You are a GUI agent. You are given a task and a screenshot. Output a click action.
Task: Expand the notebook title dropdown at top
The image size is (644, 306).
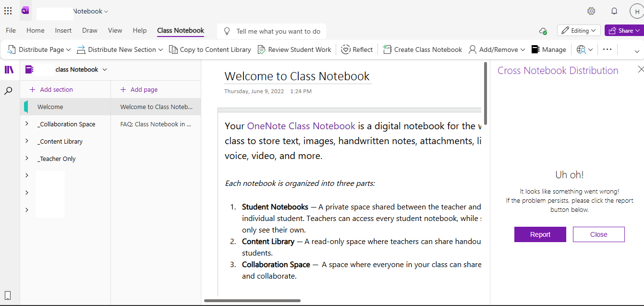click(106, 11)
